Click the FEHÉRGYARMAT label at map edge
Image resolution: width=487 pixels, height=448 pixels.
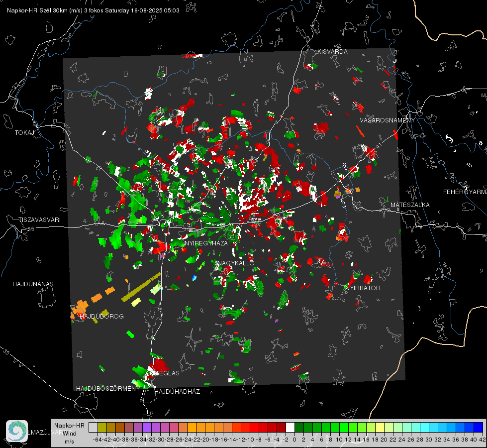pyautogui.click(x=465, y=192)
